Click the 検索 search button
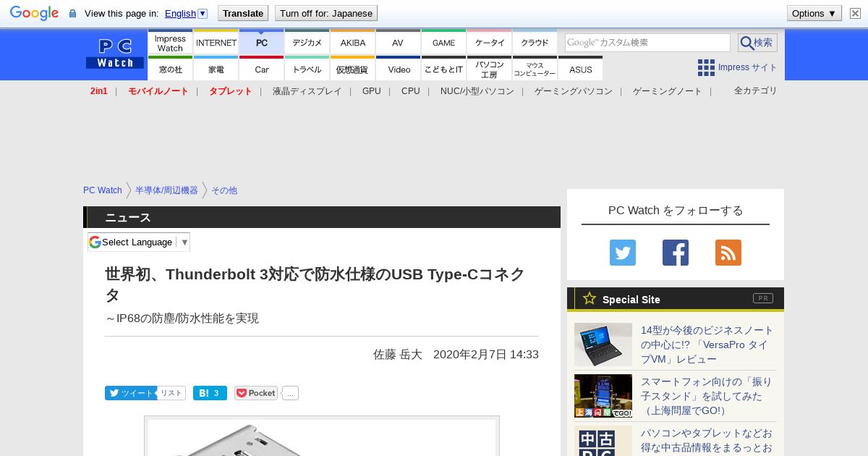 [757, 43]
